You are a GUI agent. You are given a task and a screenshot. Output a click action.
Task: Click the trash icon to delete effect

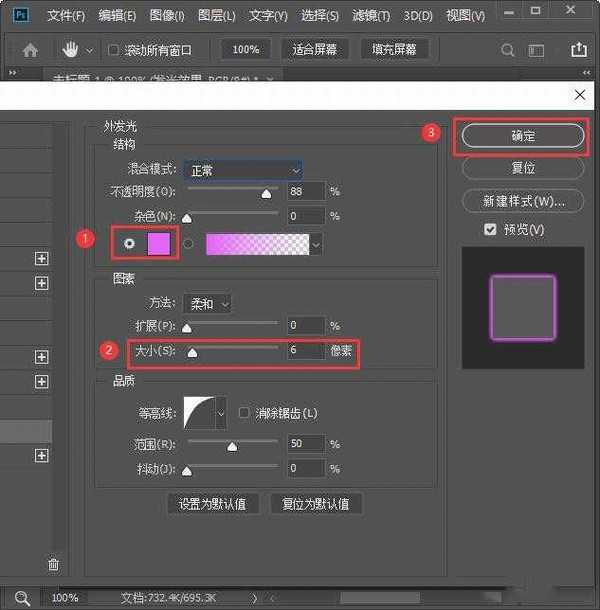[54, 565]
